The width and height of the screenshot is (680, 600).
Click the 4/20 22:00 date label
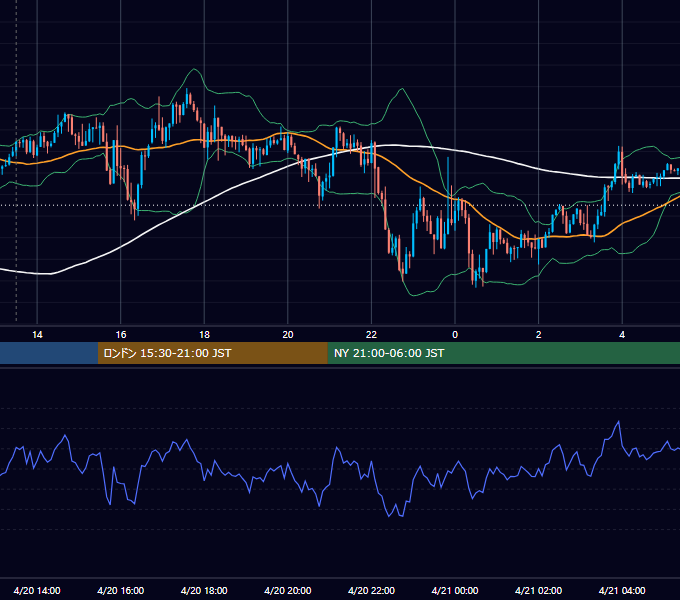[371, 590]
